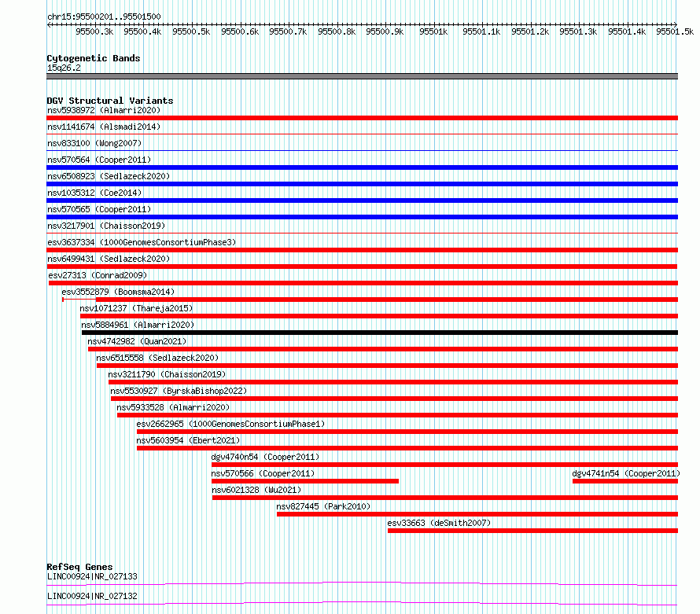Click dgv4740n54 (Cooper2011) label
The height and width of the screenshot is (614, 700).
pos(265,457)
